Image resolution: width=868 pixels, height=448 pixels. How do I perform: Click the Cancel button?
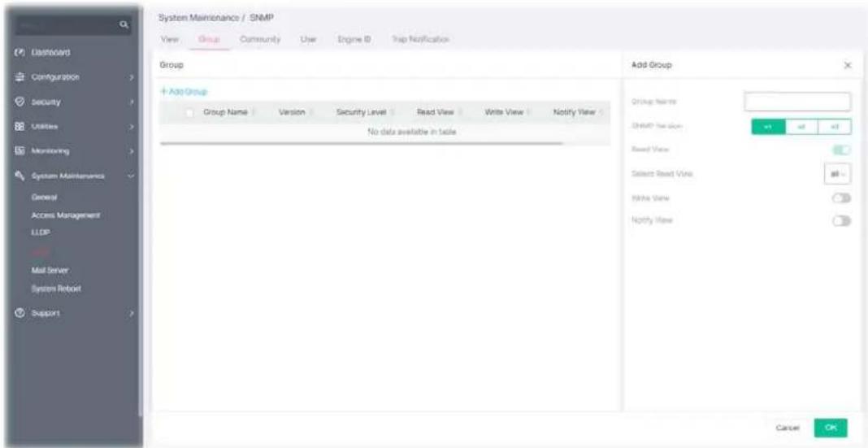[788, 428]
